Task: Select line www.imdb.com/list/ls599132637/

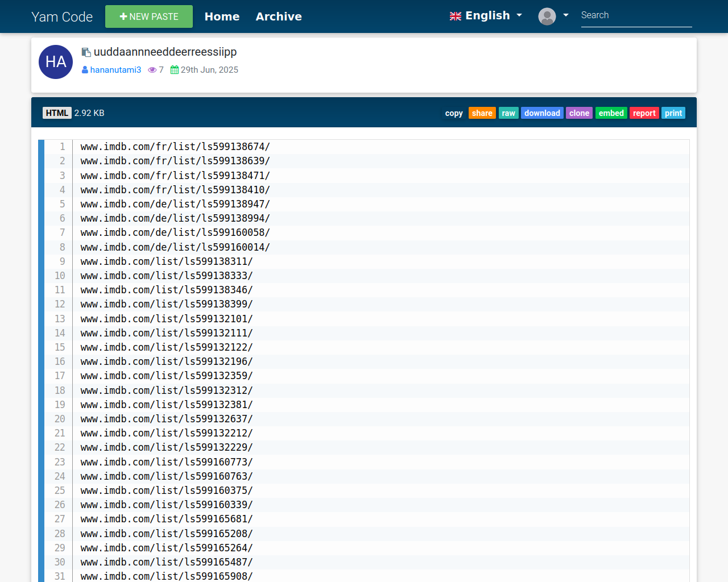Action: pyautogui.click(x=167, y=419)
